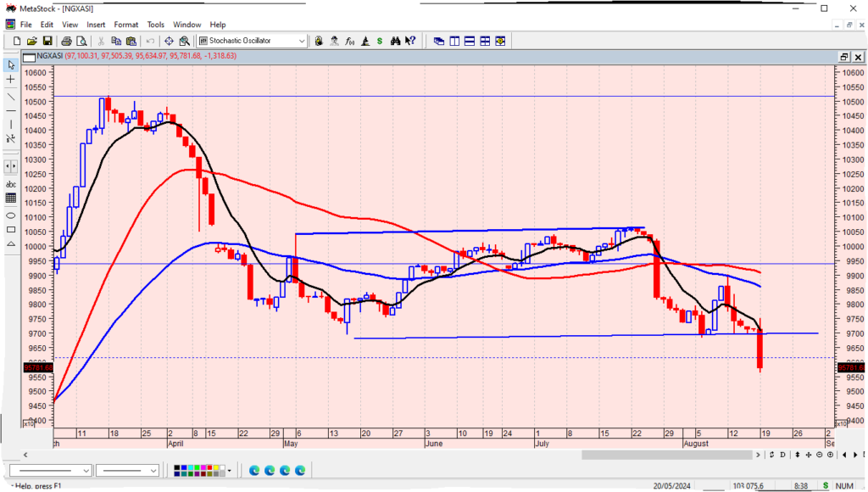Click the Print icon in toolbar

[x=67, y=41]
